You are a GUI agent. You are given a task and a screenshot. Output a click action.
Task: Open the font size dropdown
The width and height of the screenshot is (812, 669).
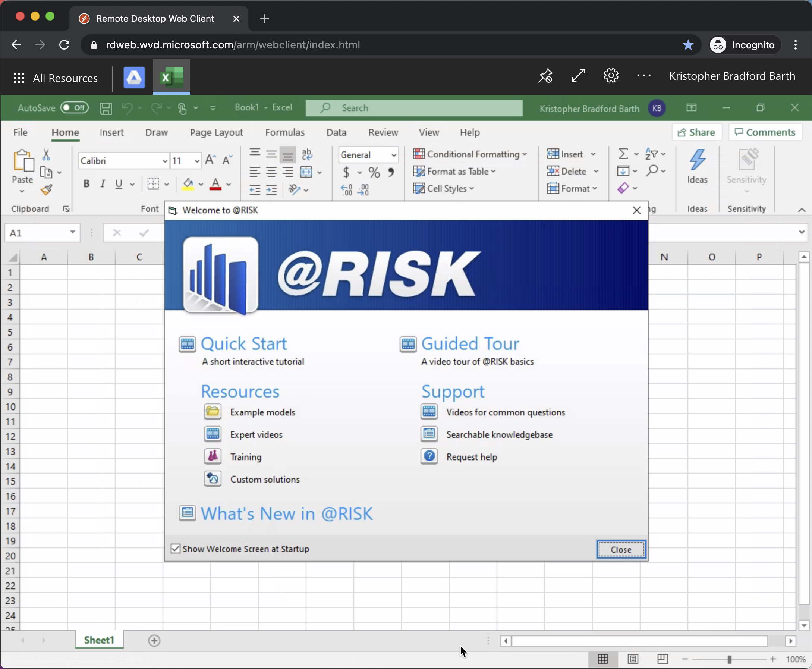197,161
